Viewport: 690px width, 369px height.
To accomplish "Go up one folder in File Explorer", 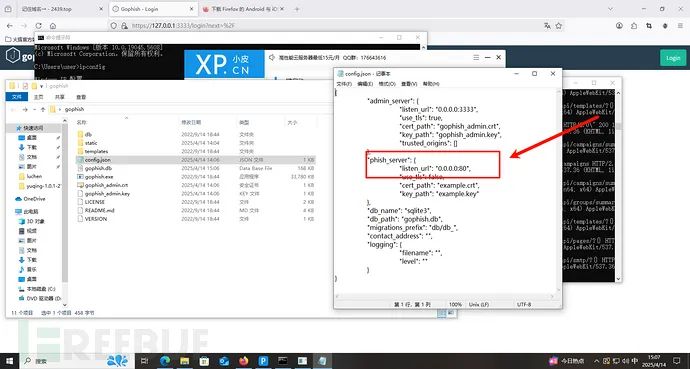I will [43, 109].
